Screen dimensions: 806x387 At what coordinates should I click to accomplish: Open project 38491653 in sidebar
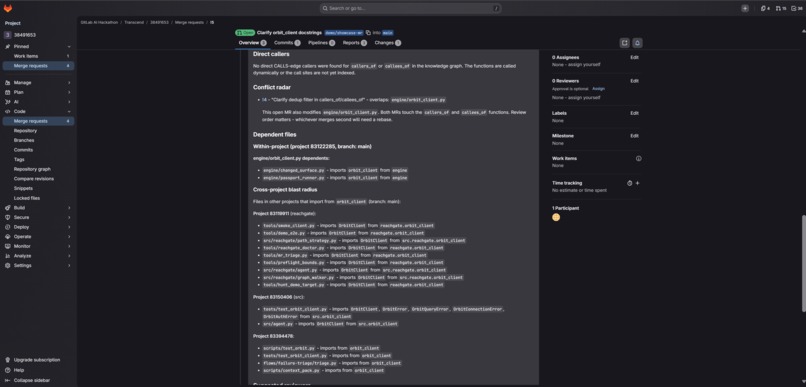[x=39, y=35]
